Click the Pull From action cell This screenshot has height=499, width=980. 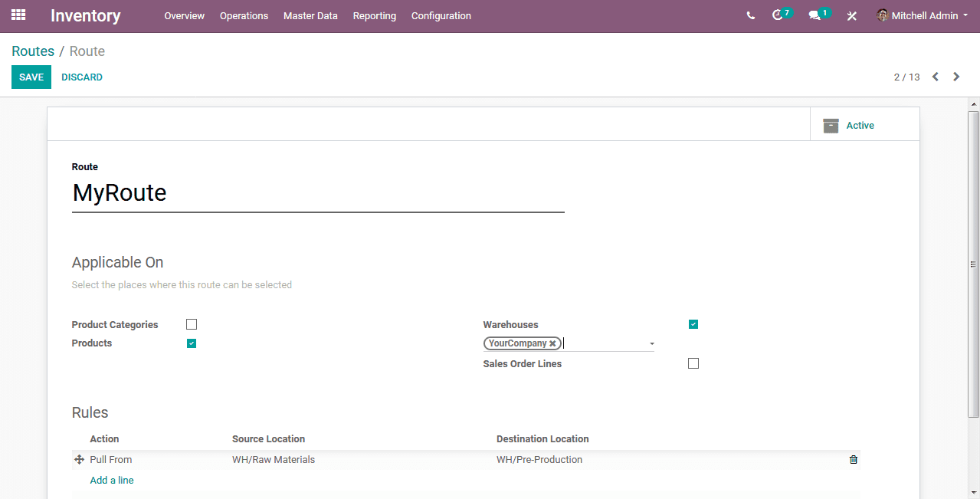pyautogui.click(x=111, y=460)
